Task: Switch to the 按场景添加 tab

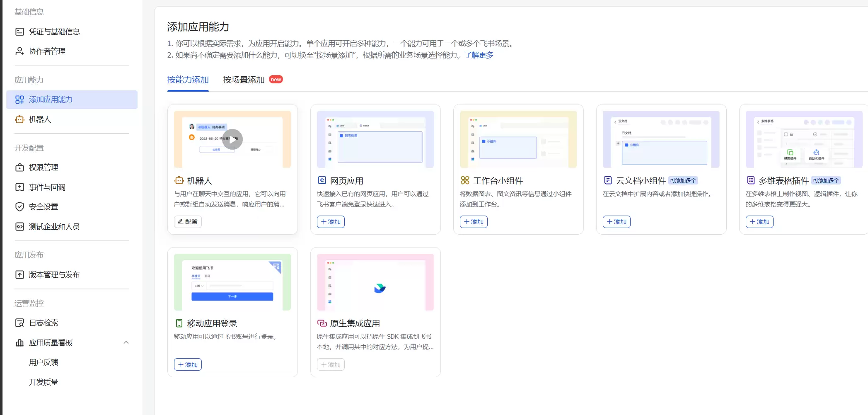Action: 243,80
